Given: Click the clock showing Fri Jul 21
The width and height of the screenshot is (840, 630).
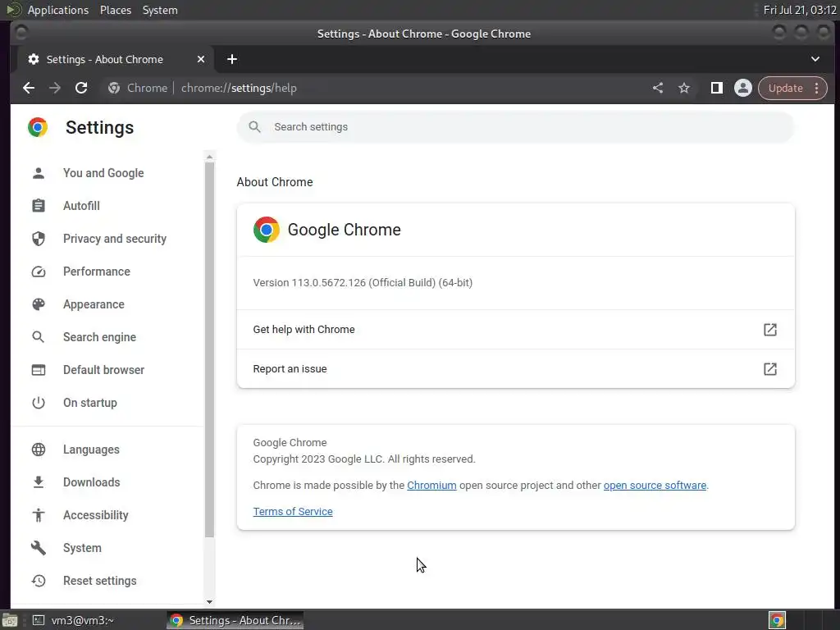Looking at the screenshot, I should [x=799, y=10].
